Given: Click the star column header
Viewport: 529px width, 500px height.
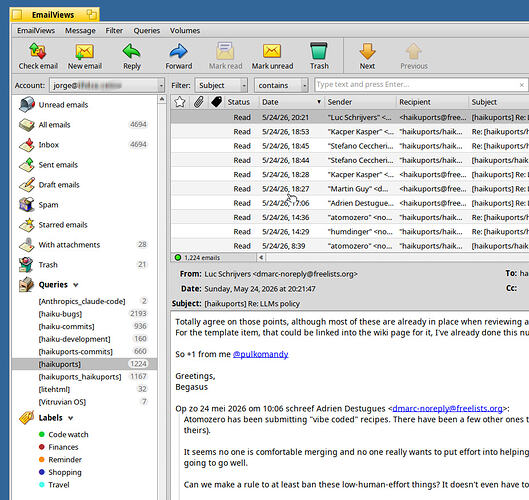Looking at the screenshot, I should tap(180, 102).
